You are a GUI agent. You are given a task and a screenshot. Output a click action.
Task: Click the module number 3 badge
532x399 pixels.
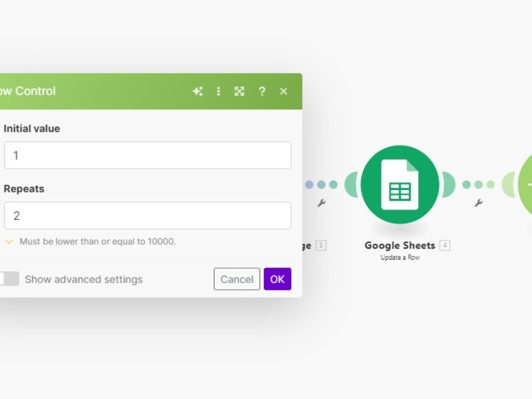[x=321, y=245]
